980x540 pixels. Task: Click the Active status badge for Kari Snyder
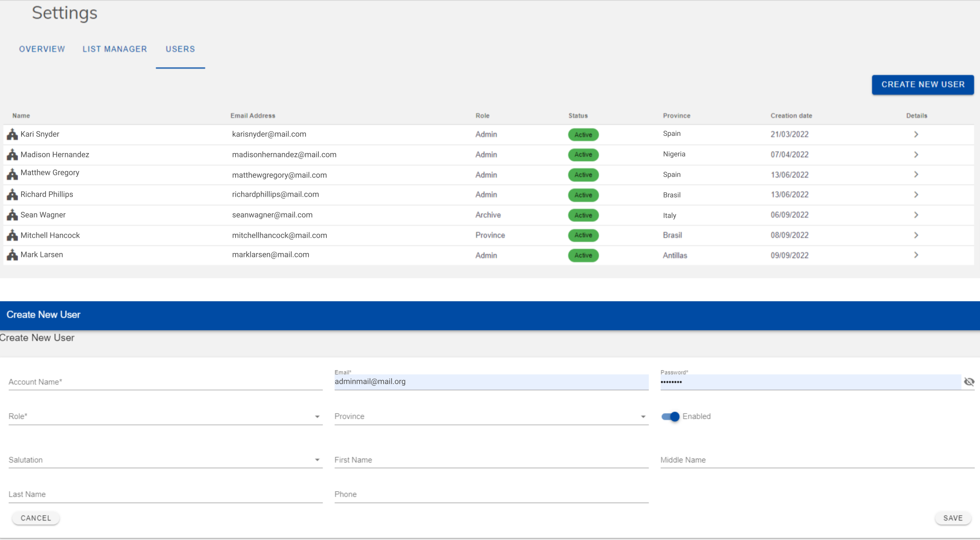[583, 135]
